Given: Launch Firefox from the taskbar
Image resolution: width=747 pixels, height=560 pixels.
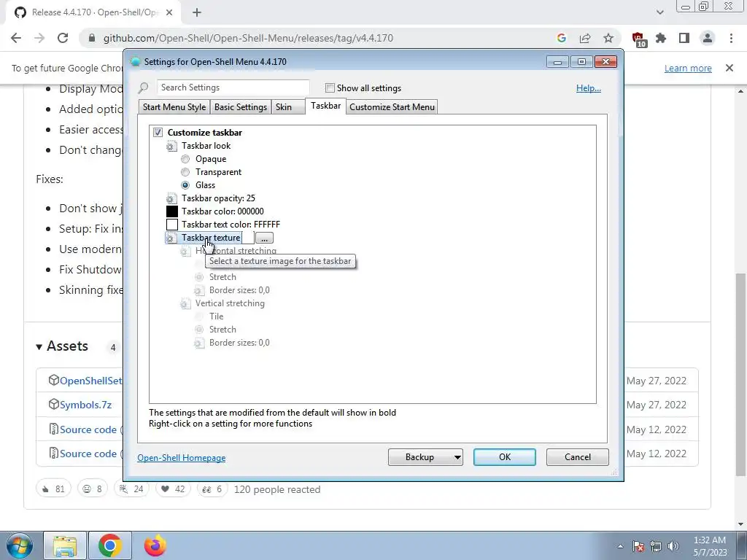Looking at the screenshot, I should pos(155,545).
